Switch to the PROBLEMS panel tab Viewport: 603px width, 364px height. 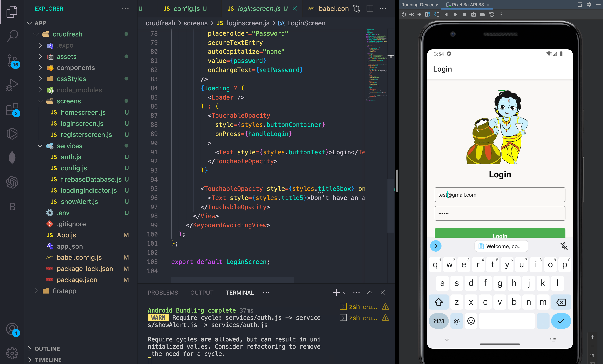click(x=163, y=293)
